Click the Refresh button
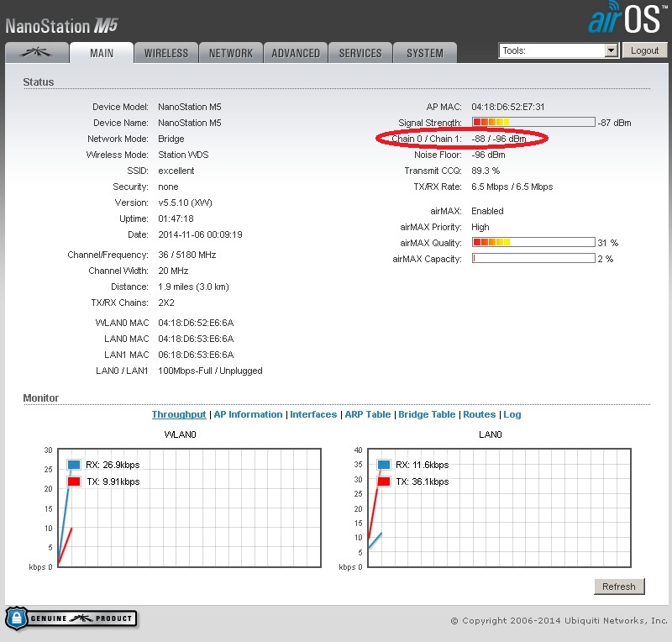 point(619,587)
